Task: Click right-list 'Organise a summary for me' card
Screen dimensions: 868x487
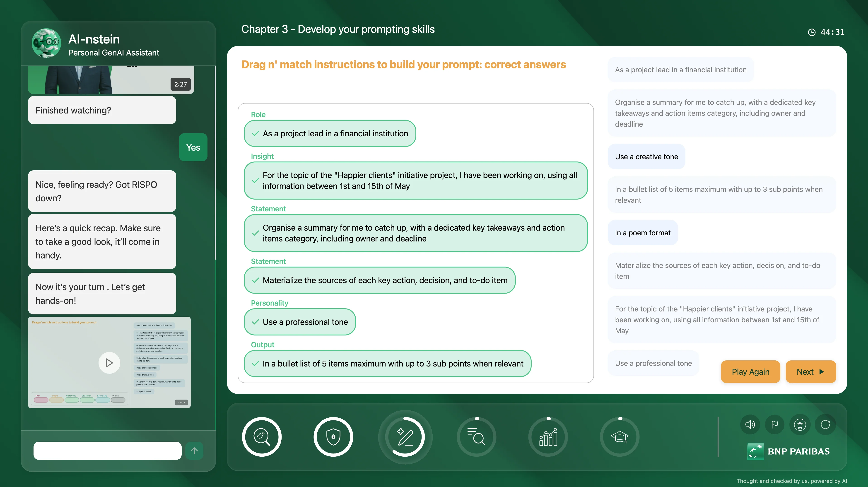Action: (722, 113)
